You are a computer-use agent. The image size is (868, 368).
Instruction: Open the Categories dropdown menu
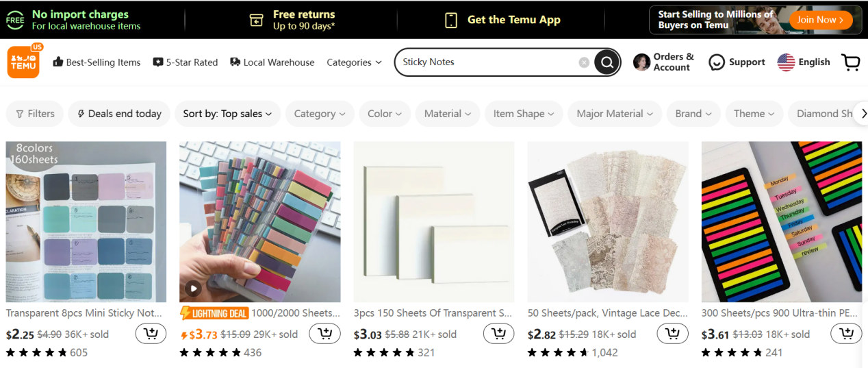tap(354, 62)
